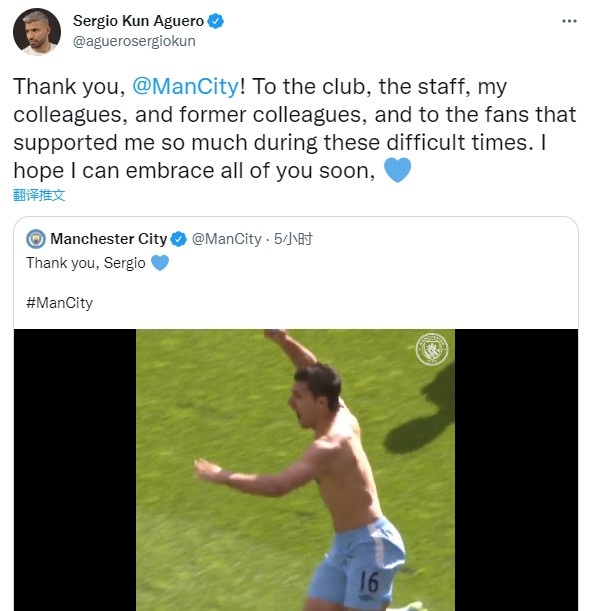Click the 5小时 timestamp on quoted tweet
This screenshot has height=611, width=594.
tap(293, 239)
